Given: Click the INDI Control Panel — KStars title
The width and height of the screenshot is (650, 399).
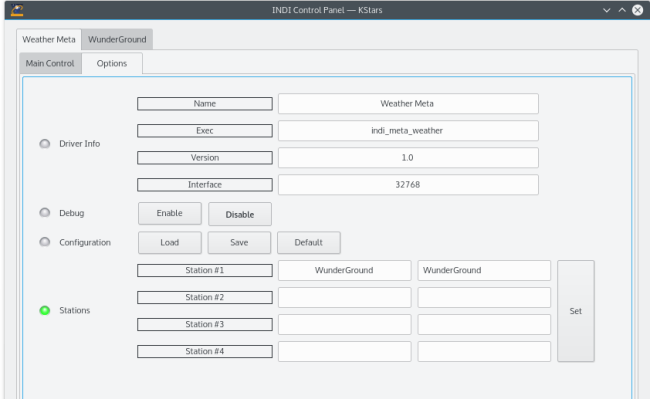Looking at the screenshot, I should coord(327,10).
